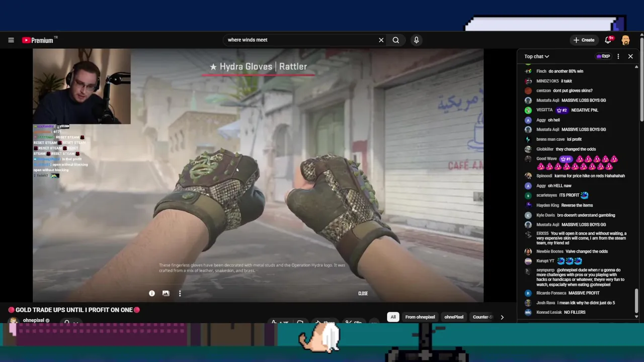The height and width of the screenshot is (362, 644).
Task: Click Globkiller's avatar in chat
Action: [528, 149]
